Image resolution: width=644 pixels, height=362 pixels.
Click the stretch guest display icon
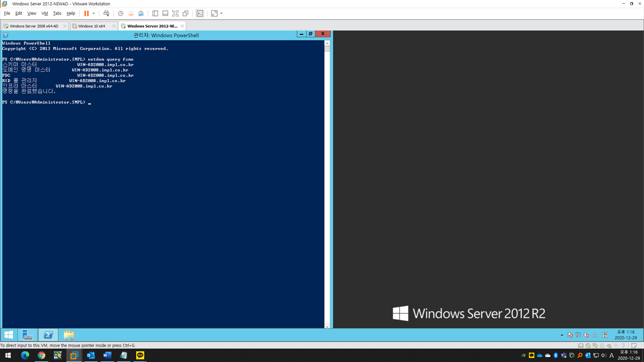point(214,13)
